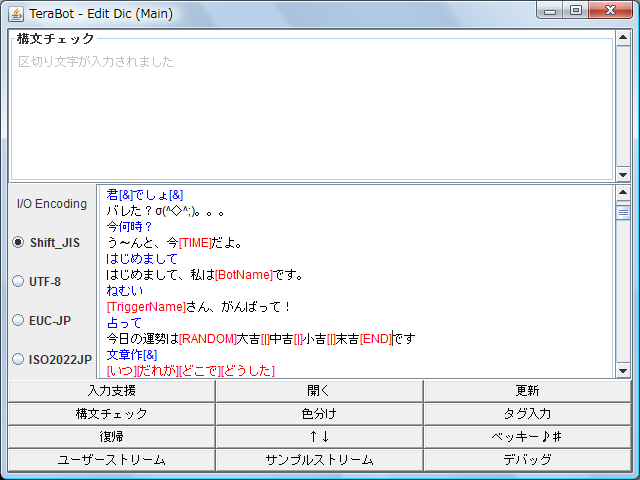Click the 開く button

[319, 391]
